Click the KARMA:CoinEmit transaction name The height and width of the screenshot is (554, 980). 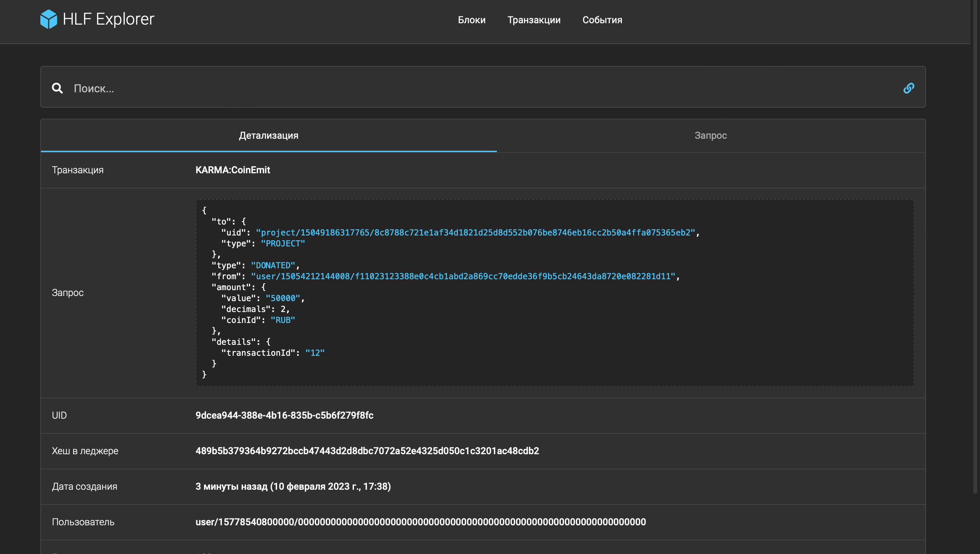click(x=233, y=170)
